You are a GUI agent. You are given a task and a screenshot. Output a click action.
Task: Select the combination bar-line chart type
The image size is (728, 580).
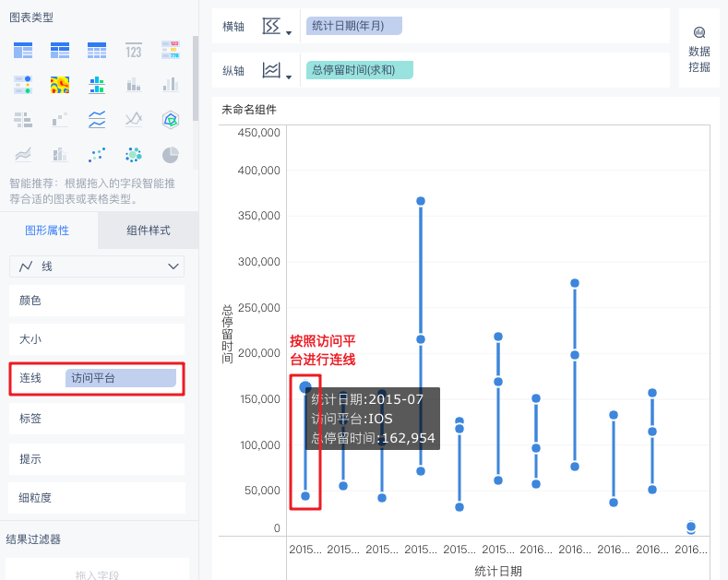[60, 155]
